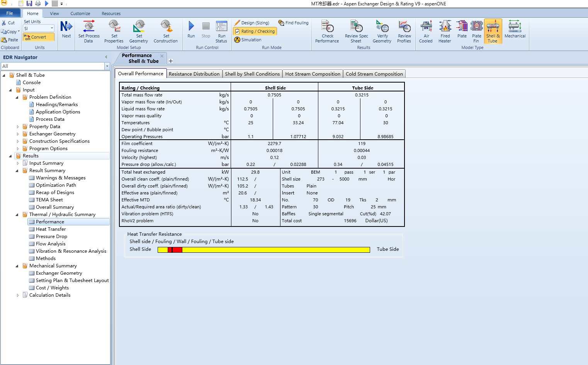The image size is (588, 365).
Task: Expand the Program Options node
Action: [18, 149]
